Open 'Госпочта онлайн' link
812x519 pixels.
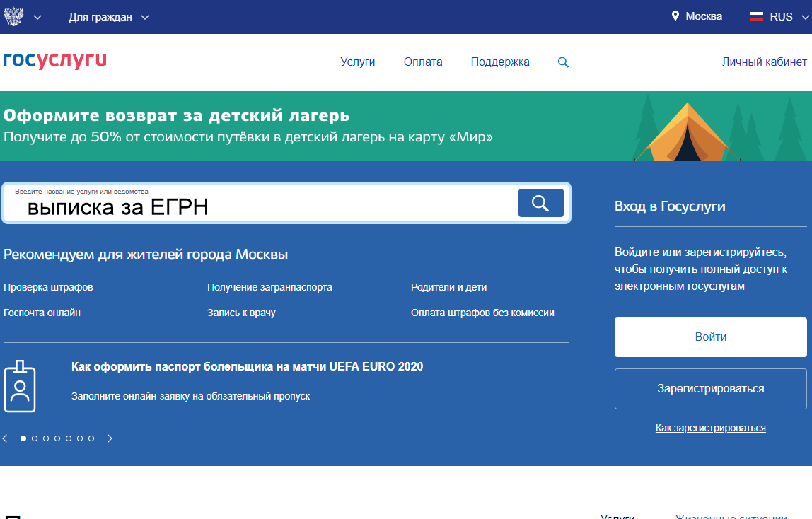pyautogui.click(x=42, y=313)
